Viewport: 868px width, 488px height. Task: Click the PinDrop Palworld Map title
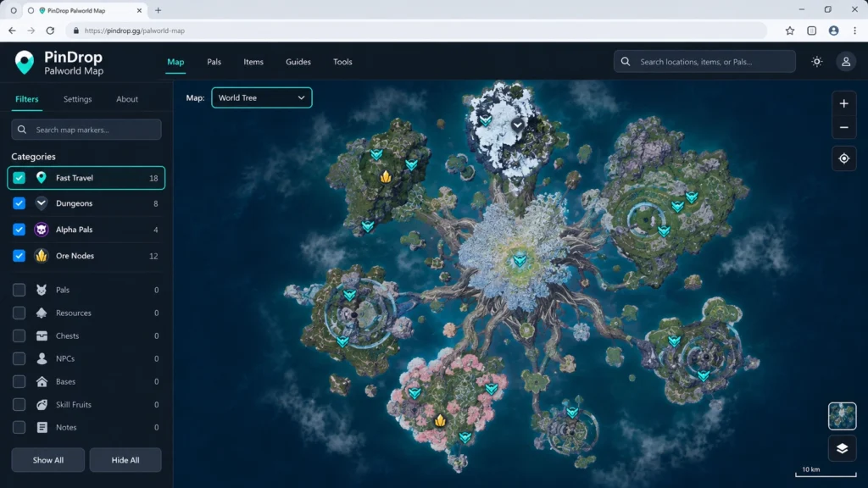[74, 63]
